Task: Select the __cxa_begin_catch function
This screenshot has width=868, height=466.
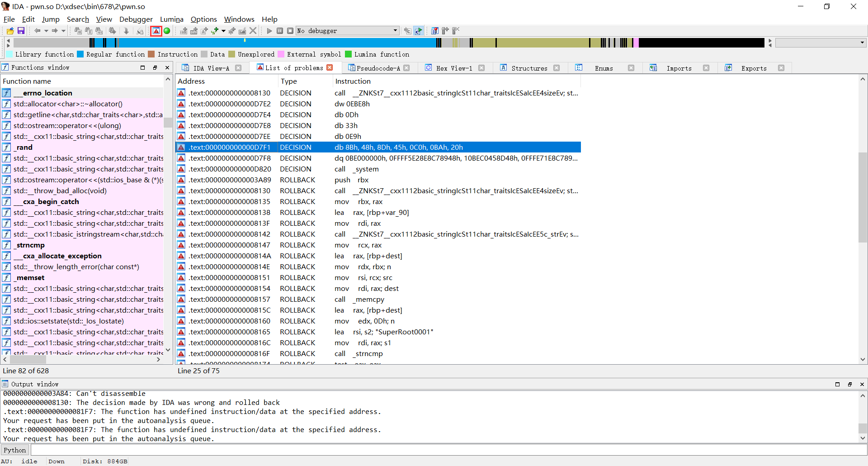Action: (82, 201)
